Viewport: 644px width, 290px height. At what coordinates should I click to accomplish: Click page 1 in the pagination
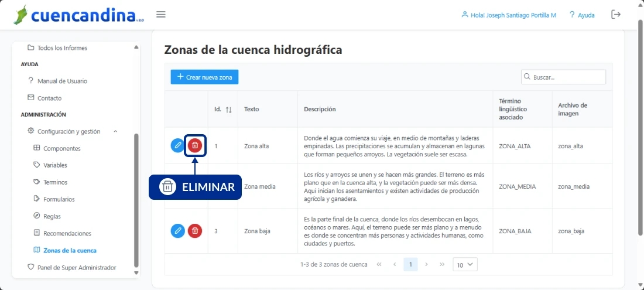[x=410, y=264]
